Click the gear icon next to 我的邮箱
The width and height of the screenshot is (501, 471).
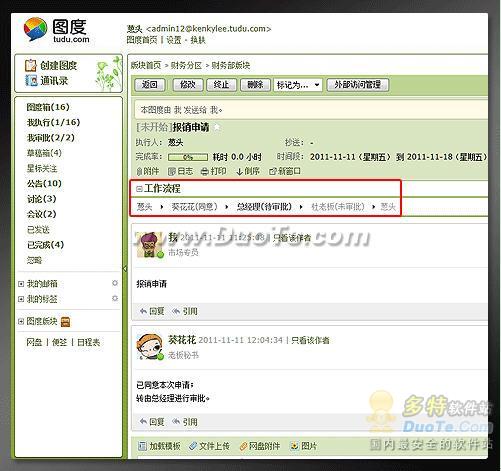[x=115, y=283]
